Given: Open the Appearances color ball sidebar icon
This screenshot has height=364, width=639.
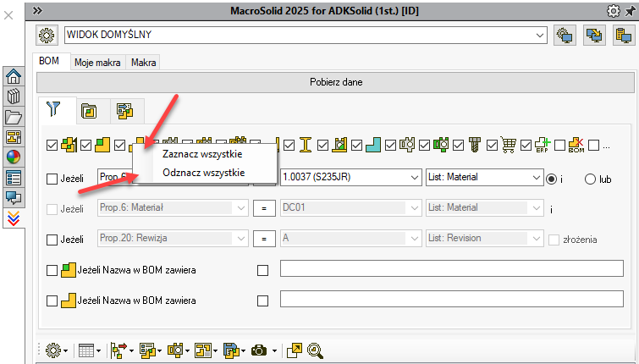Looking at the screenshot, I should click(14, 157).
